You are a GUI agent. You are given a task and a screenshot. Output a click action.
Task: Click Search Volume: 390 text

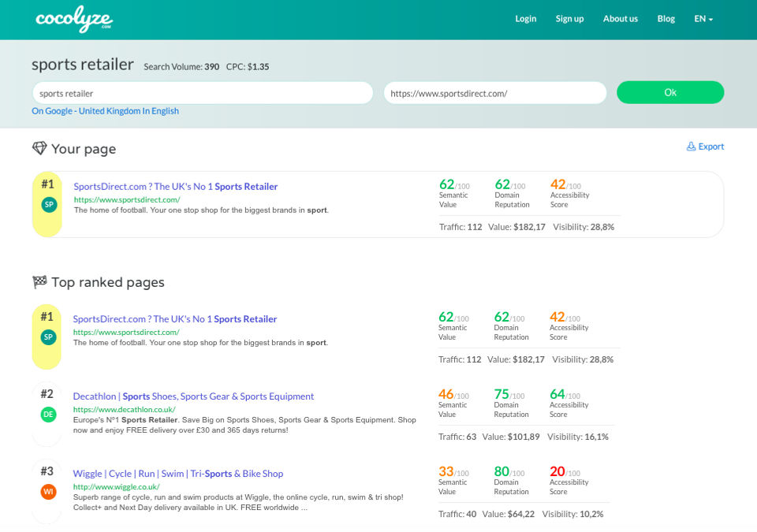click(x=181, y=67)
